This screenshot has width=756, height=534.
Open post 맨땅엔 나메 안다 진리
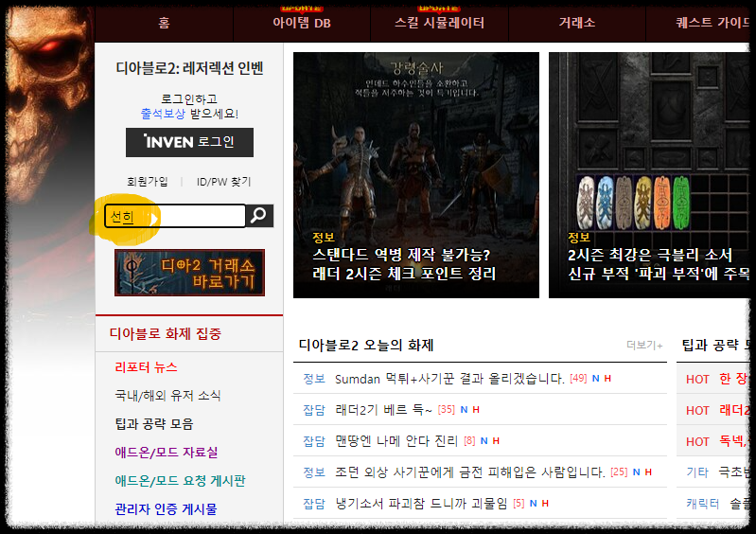pyautogui.click(x=396, y=441)
